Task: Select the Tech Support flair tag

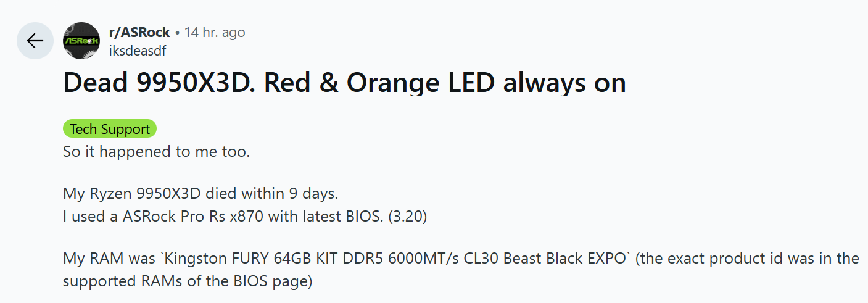Action: tap(110, 129)
